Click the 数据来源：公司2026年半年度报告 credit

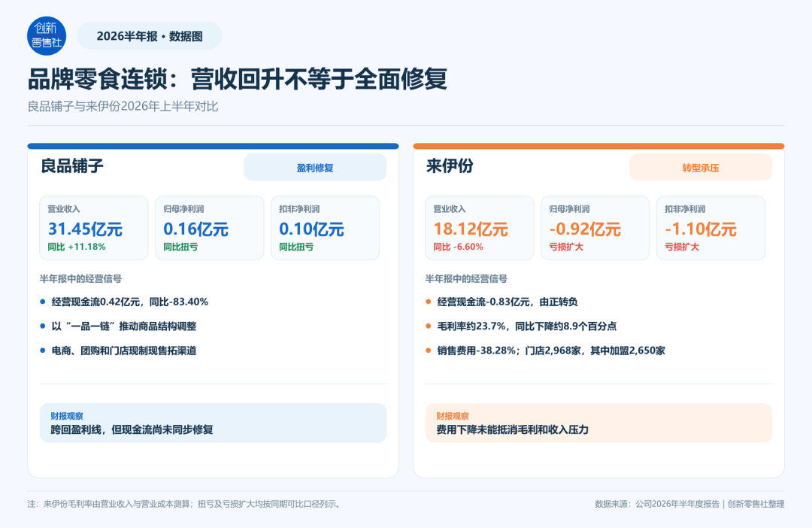click(x=689, y=504)
